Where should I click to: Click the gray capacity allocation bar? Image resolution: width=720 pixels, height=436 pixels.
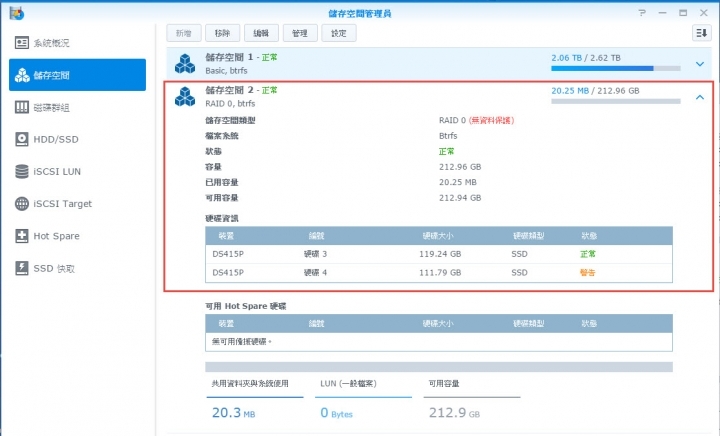tap(439, 367)
